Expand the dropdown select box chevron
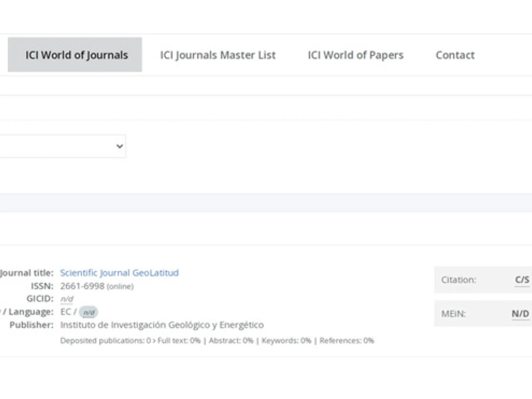Image resolution: width=532 pixels, height=399 pixels. click(x=120, y=146)
